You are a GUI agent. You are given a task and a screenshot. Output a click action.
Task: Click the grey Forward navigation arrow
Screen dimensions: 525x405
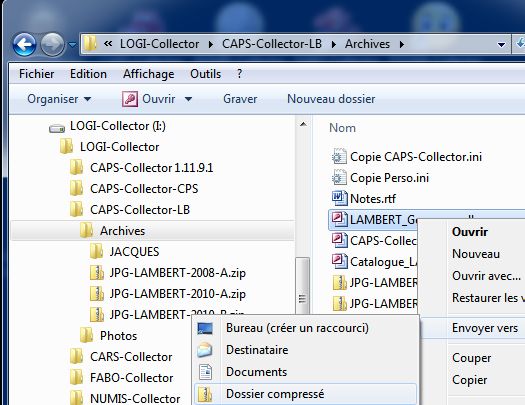[52, 44]
